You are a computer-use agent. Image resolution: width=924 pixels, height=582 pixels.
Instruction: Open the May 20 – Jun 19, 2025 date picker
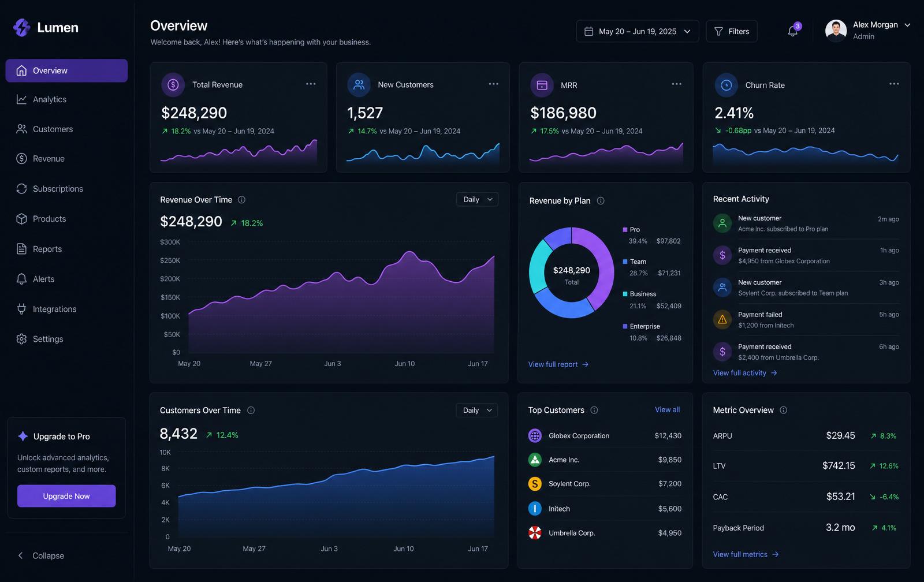click(x=638, y=31)
